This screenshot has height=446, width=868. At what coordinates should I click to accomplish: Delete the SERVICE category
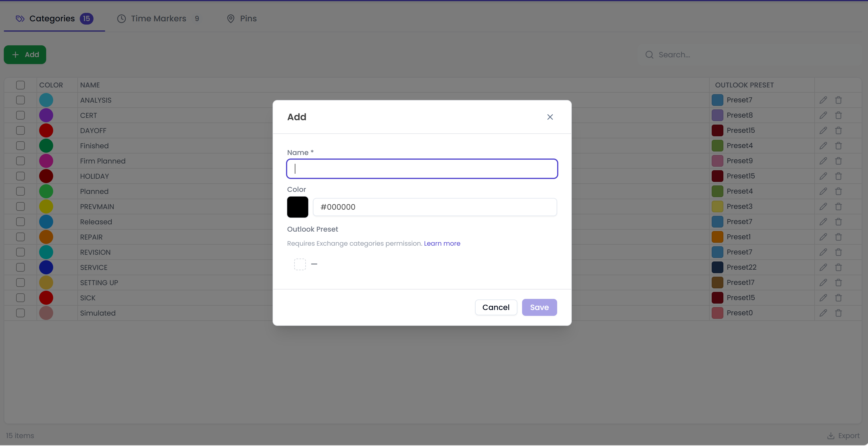tap(838, 267)
